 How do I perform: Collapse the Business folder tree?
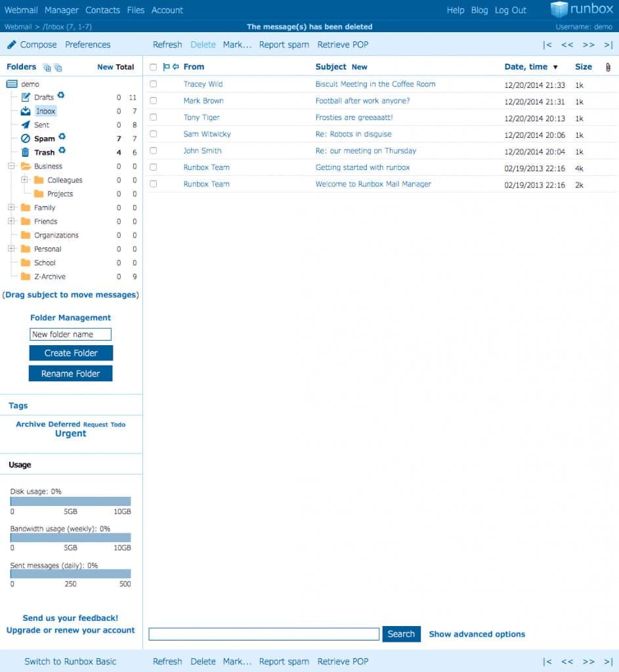click(12, 166)
